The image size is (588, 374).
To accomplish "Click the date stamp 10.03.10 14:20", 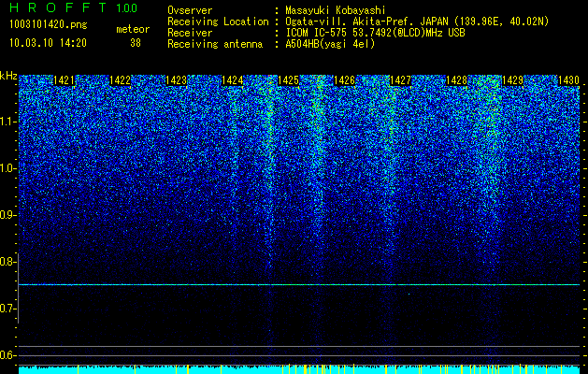I will pos(48,43).
